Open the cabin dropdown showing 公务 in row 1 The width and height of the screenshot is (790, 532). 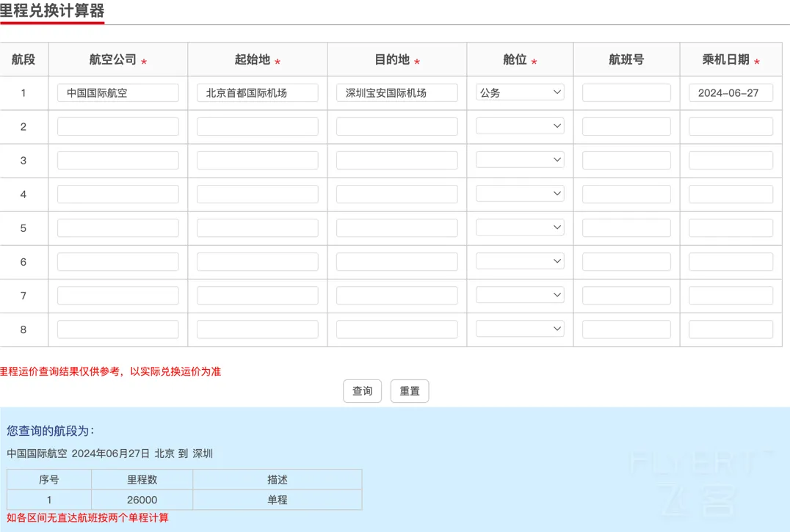coord(520,92)
